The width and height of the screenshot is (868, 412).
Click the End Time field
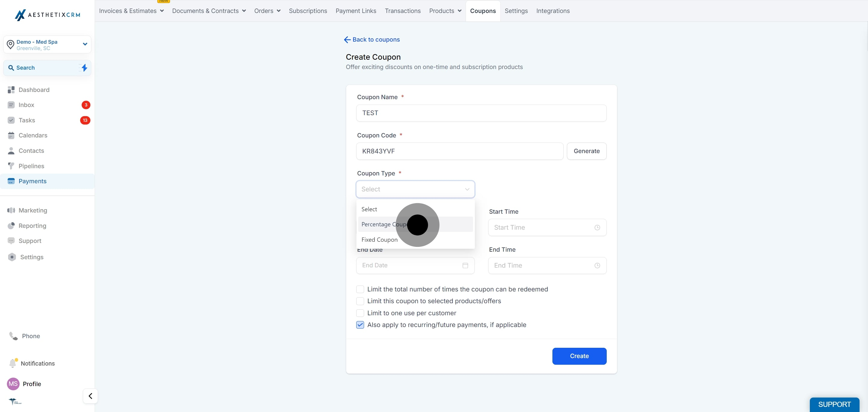[x=547, y=266]
